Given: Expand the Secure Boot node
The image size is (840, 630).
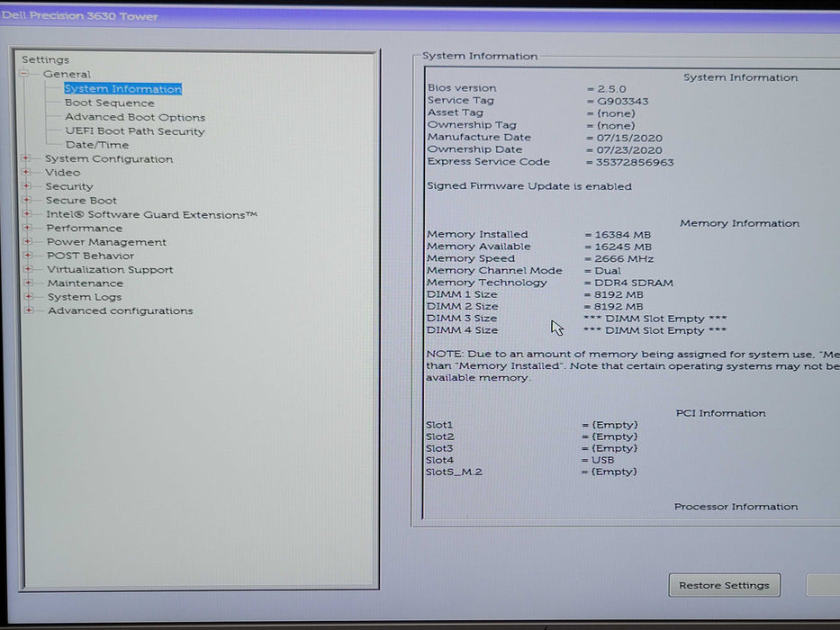Looking at the screenshot, I should [x=27, y=201].
